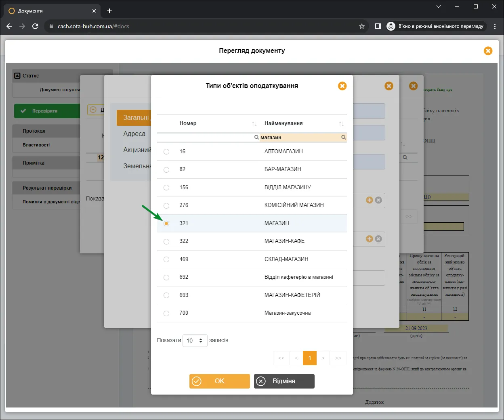The image size is (504, 420).
Task: Switch to Адреса tab
Action: pyautogui.click(x=134, y=134)
